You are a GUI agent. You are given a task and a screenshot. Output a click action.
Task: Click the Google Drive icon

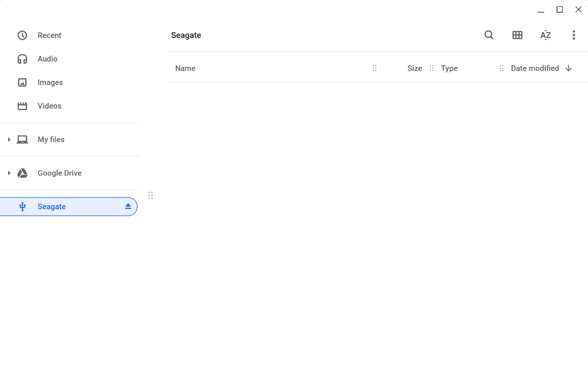22,173
